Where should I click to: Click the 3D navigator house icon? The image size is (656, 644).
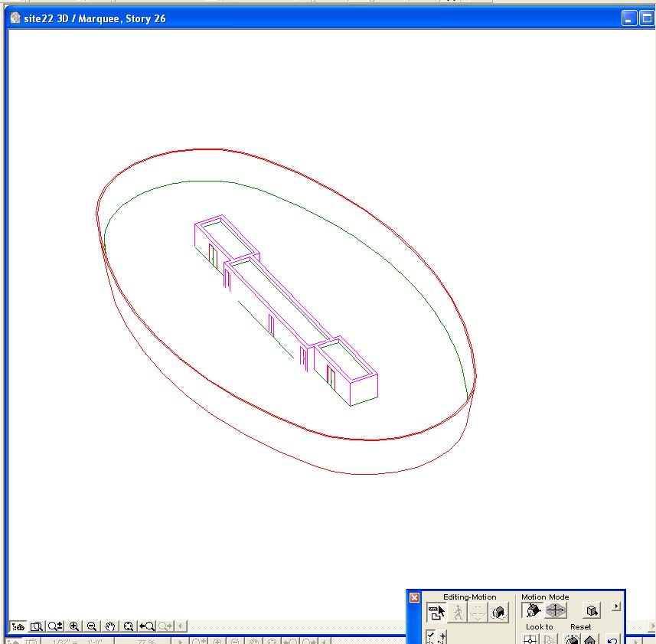tap(18, 626)
